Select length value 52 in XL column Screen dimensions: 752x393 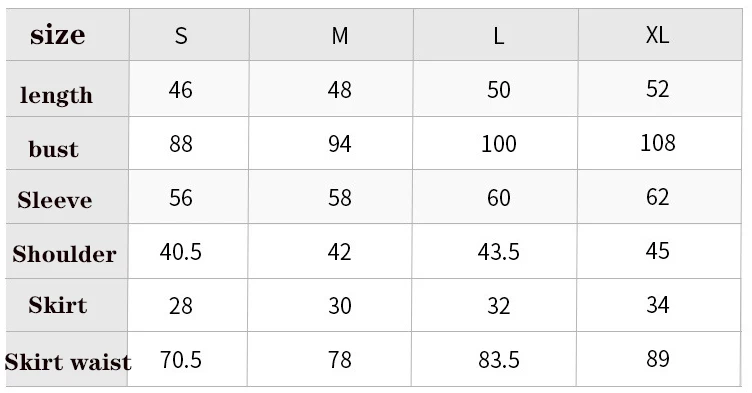[x=658, y=89]
